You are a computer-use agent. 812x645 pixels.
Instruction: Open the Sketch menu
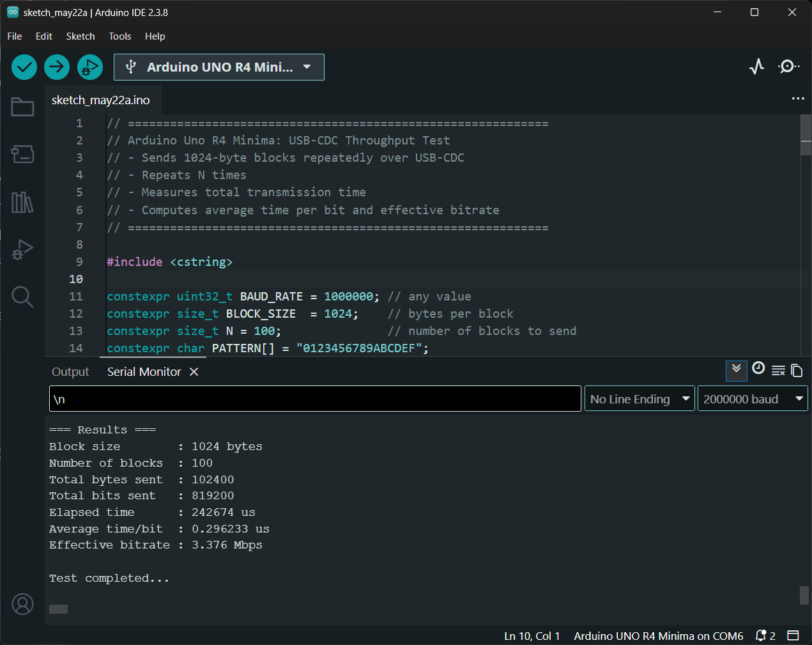pyautogui.click(x=80, y=36)
